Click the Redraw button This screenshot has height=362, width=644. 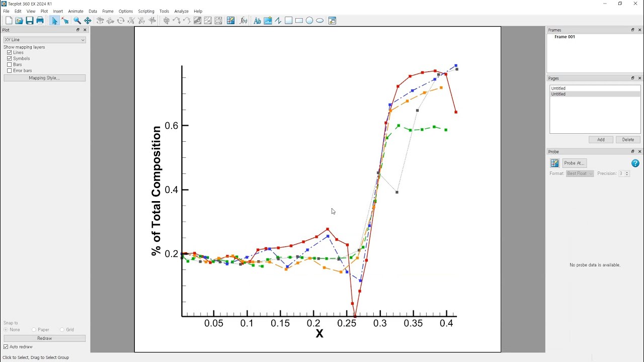click(x=44, y=338)
